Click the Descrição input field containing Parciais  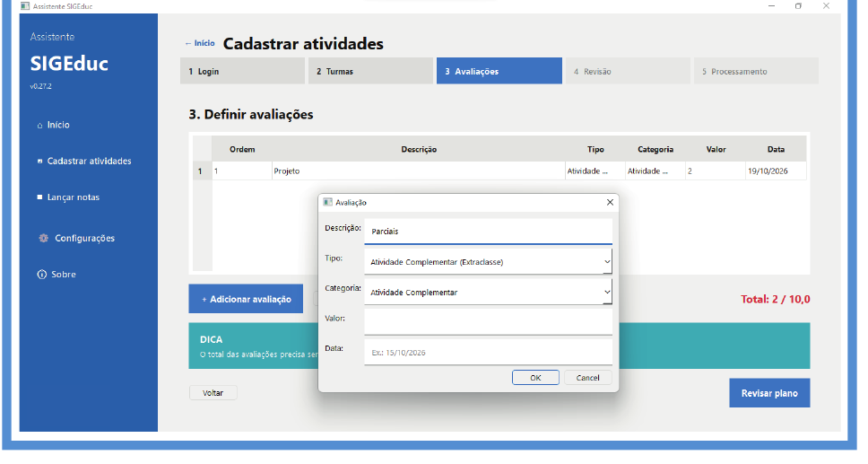coord(488,232)
